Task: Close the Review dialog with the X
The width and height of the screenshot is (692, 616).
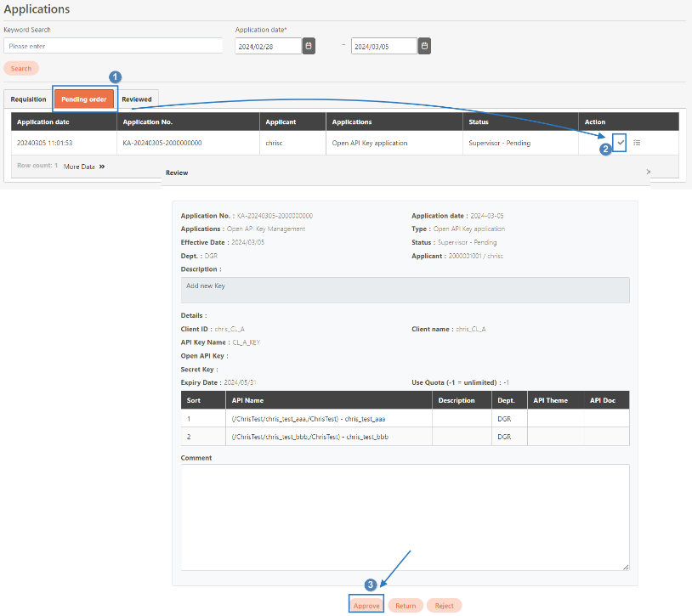Action: tap(648, 172)
